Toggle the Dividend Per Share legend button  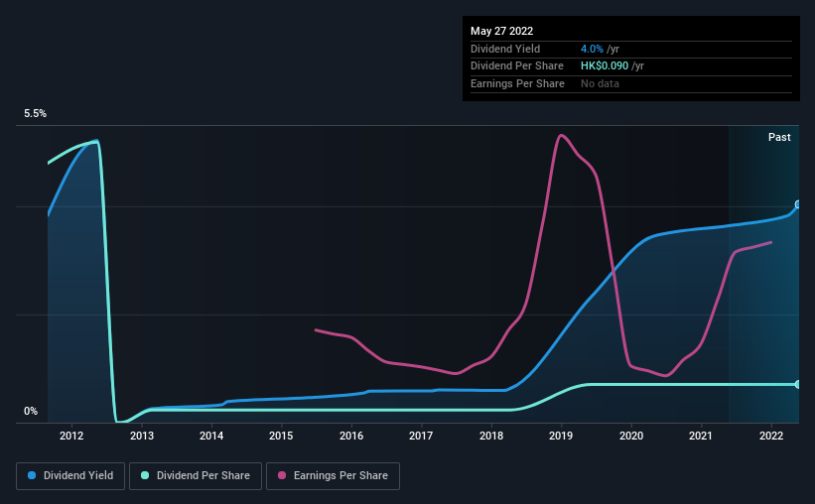click(196, 476)
